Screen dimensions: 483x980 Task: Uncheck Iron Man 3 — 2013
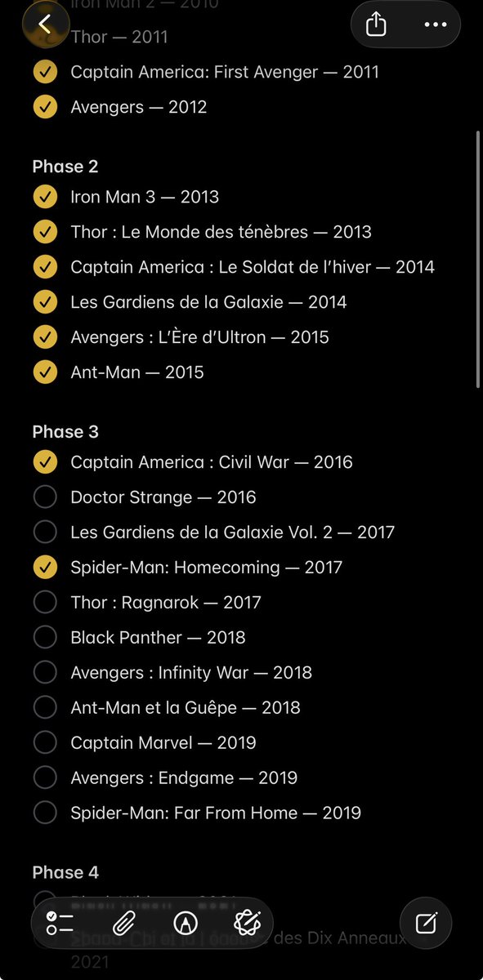pyautogui.click(x=45, y=197)
